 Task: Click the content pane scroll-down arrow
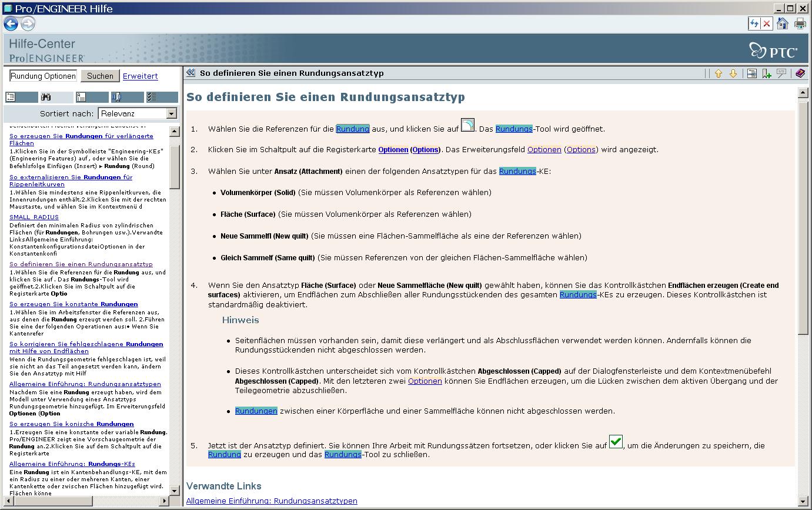coord(803,501)
